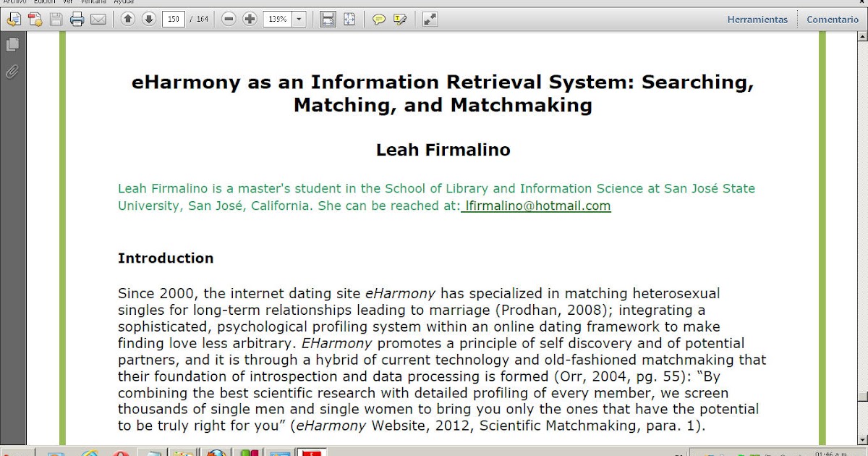Viewport: 868px width, 456px height.
Task: Click the Introduction heading
Action: pyautogui.click(x=166, y=258)
